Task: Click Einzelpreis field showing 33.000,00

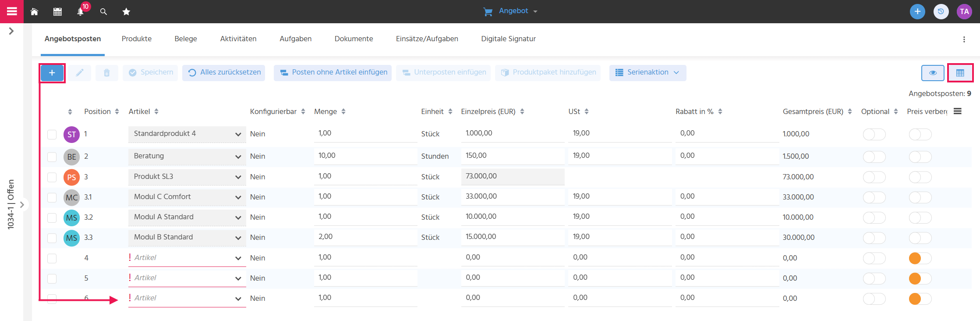Action: click(x=513, y=197)
